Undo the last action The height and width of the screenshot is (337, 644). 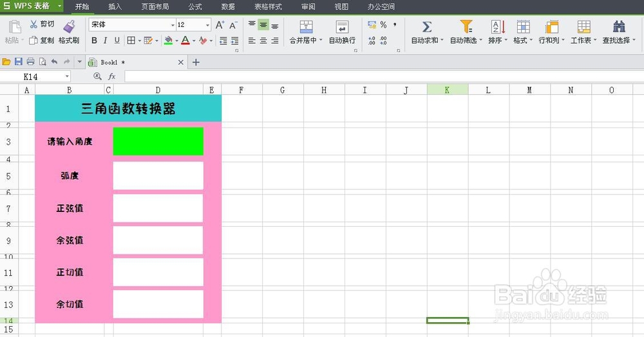coord(54,62)
